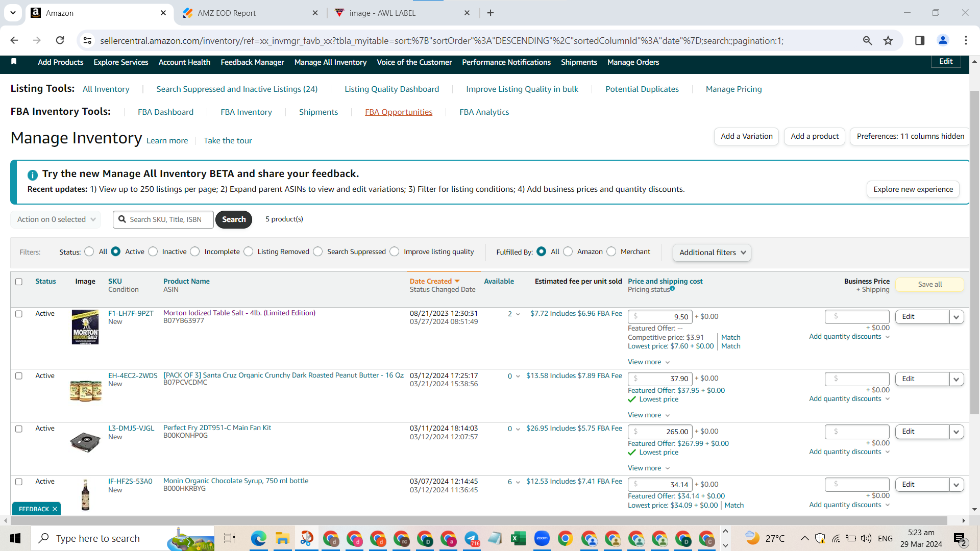The width and height of the screenshot is (980, 551).
Task: Check the Morton Iodized Table Salt row checkbox
Action: [x=19, y=314]
